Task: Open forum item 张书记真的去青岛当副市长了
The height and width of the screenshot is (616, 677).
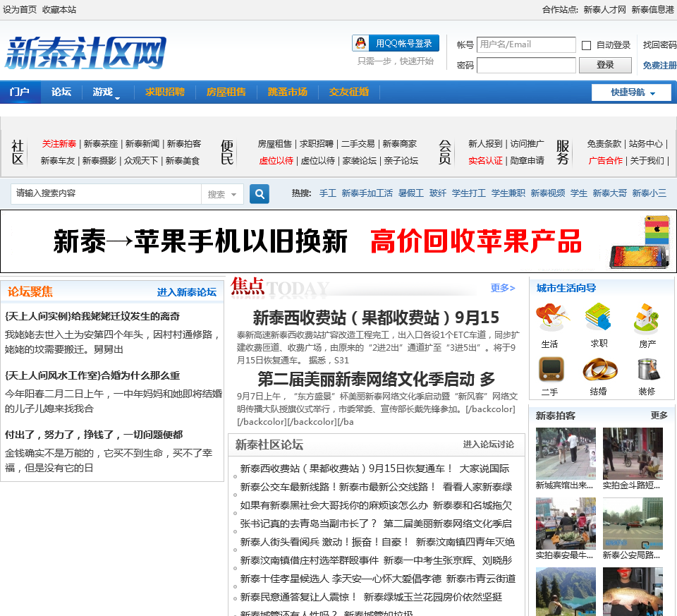Action: pyautogui.click(x=309, y=524)
